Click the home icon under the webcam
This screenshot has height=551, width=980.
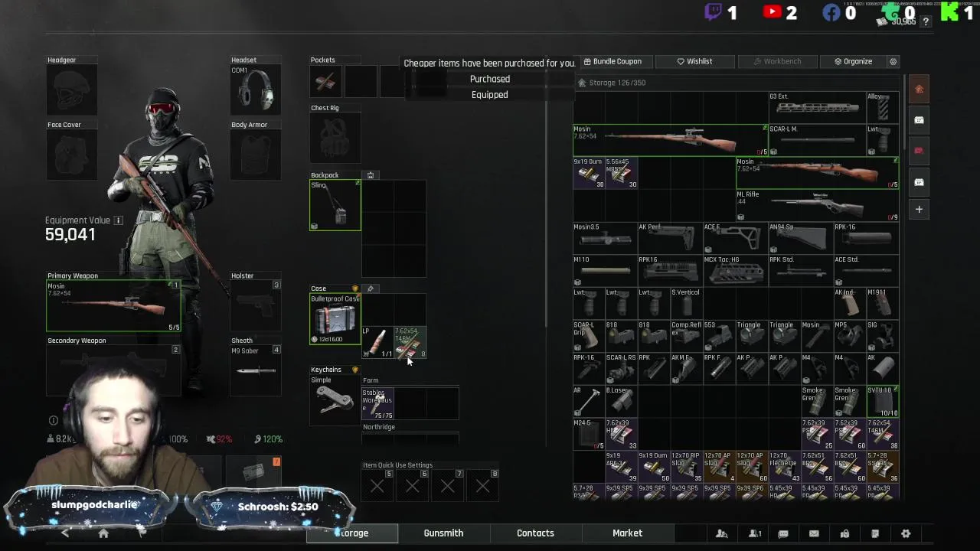[103, 534]
